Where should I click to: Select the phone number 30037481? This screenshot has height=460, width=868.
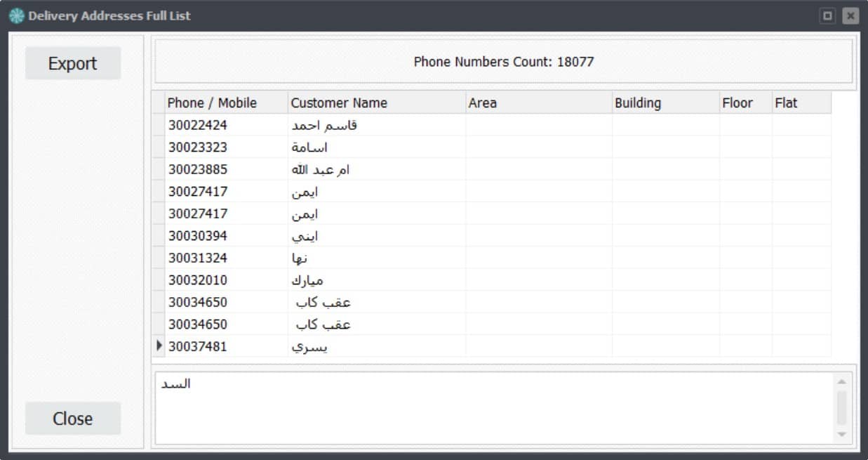tap(198, 346)
